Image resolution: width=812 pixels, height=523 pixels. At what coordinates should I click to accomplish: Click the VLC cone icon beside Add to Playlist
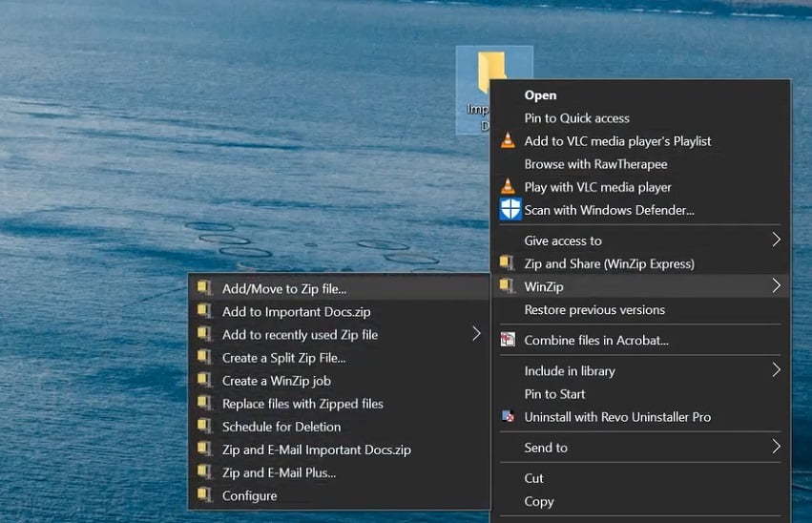click(x=508, y=141)
